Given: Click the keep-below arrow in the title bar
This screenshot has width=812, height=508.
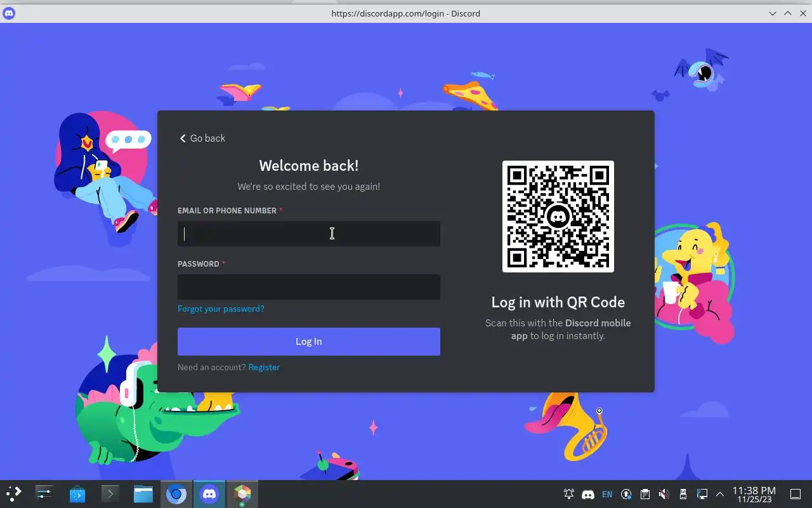Looking at the screenshot, I should (x=773, y=13).
